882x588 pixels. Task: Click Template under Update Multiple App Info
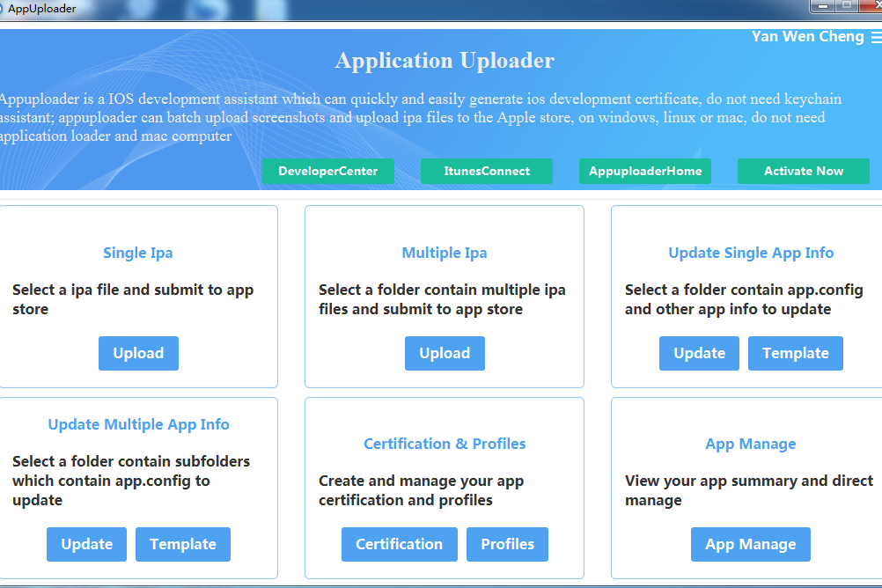[183, 544]
